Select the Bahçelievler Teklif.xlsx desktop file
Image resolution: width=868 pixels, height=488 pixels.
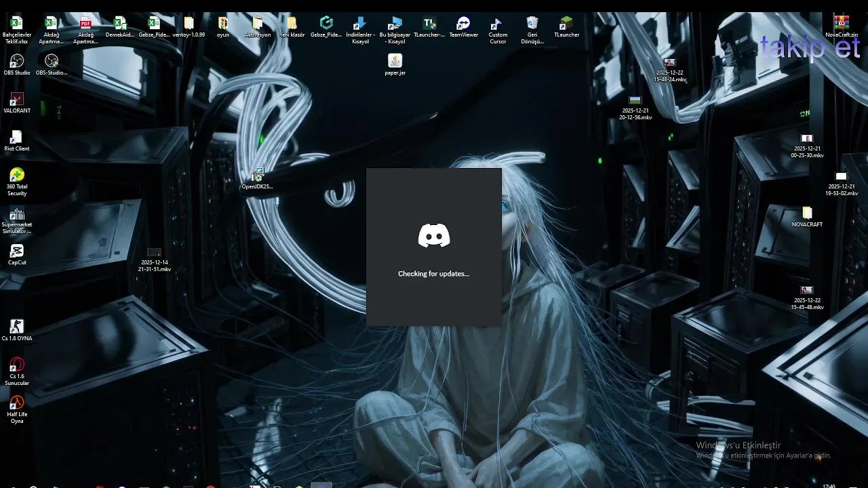[x=17, y=24]
